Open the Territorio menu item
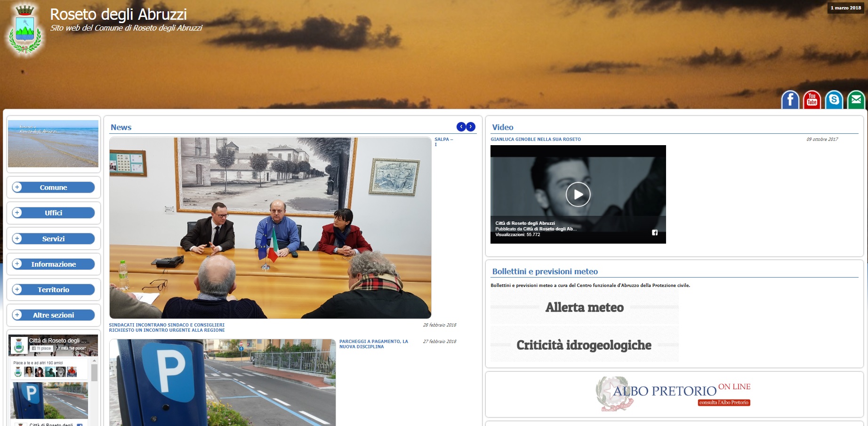The image size is (868, 426). click(54, 290)
